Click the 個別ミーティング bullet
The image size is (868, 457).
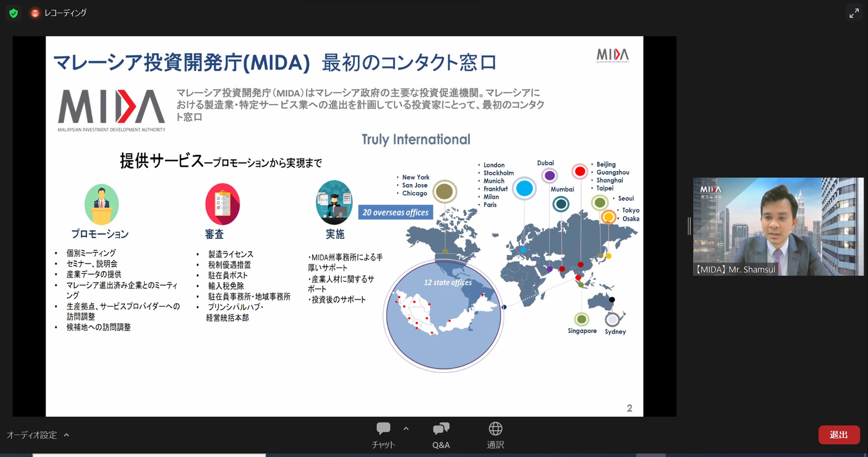(x=91, y=253)
